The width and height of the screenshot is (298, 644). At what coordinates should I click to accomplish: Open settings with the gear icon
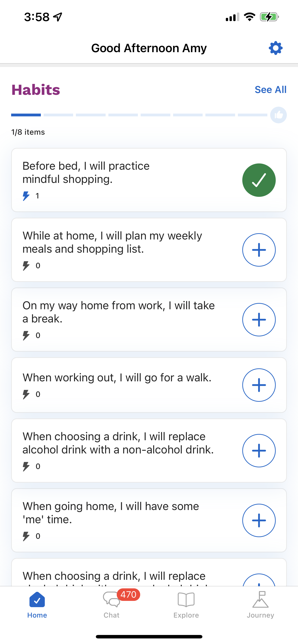coord(275,48)
